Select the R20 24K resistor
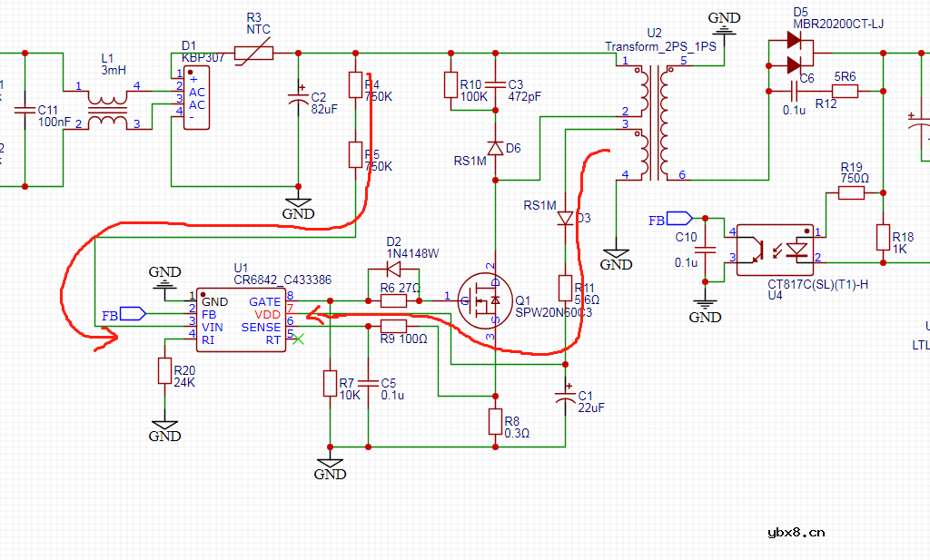930x560 pixels. (x=165, y=371)
